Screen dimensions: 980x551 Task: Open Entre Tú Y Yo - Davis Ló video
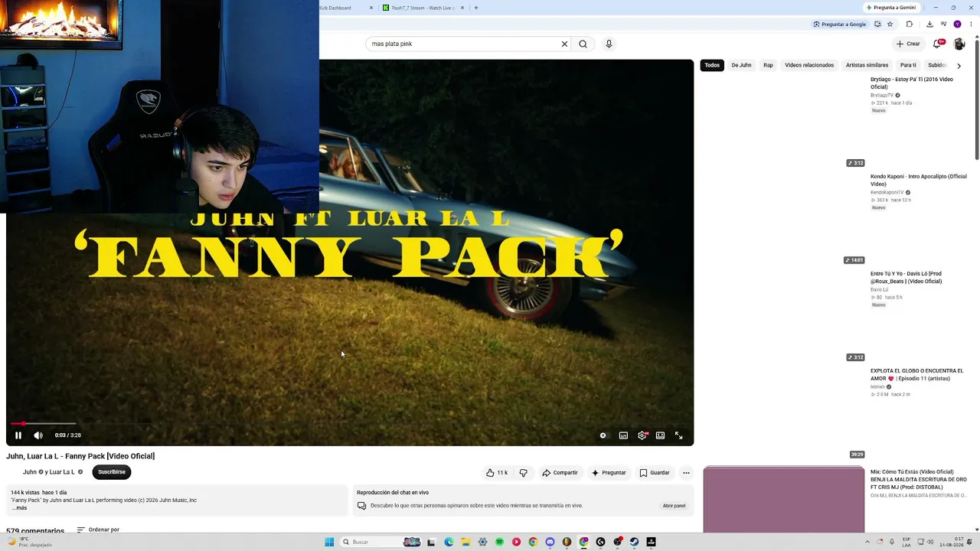tap(906, 277)
